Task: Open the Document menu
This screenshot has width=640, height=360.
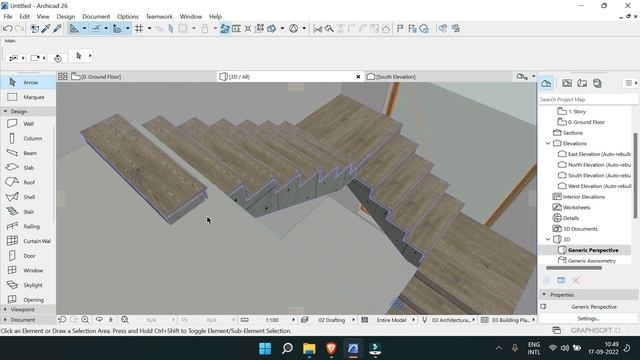Action: 96,17
